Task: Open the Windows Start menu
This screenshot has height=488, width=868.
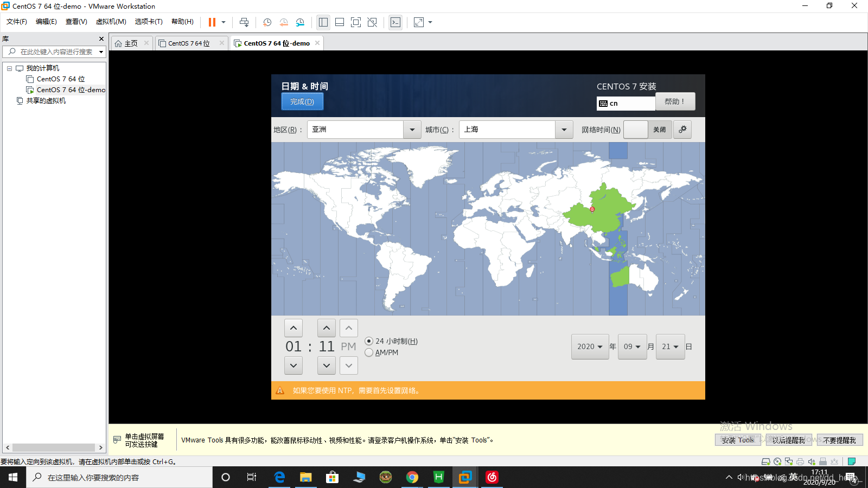Action: click(13, 477)
